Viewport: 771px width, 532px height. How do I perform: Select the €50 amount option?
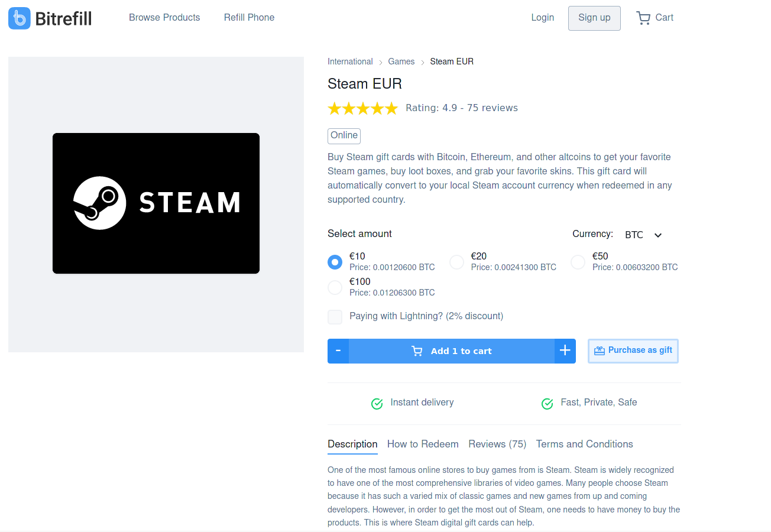point(578,262)
